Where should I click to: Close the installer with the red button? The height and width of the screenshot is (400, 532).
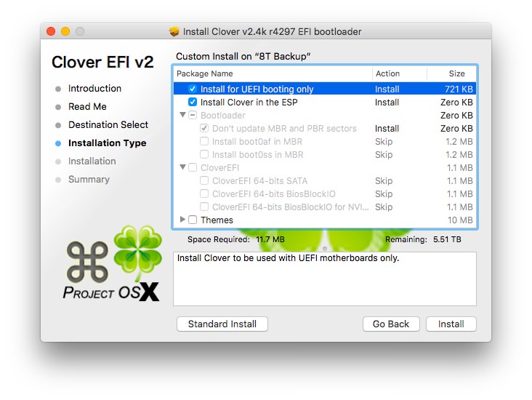coord(51,31)
